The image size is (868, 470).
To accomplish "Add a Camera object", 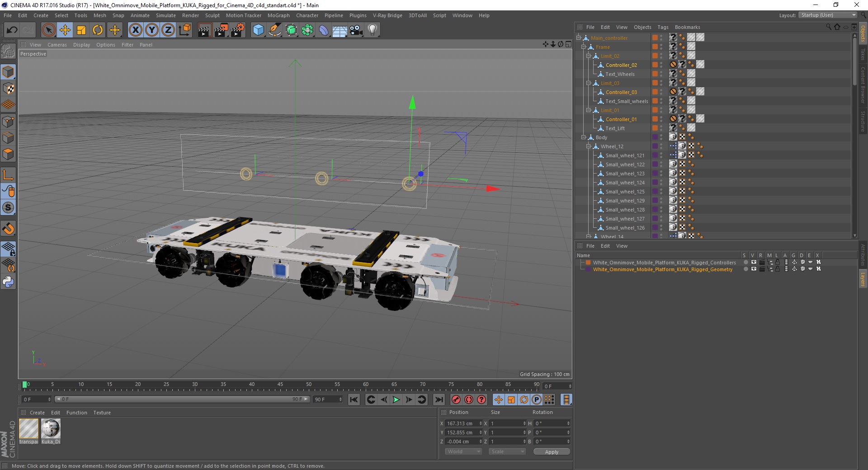I will [x=356, y=30].
